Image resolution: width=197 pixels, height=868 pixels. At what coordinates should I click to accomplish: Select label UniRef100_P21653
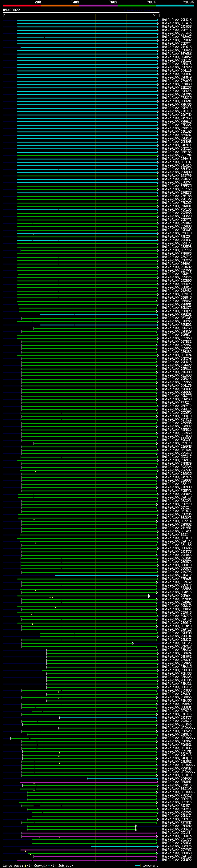(x=177, y=375)
